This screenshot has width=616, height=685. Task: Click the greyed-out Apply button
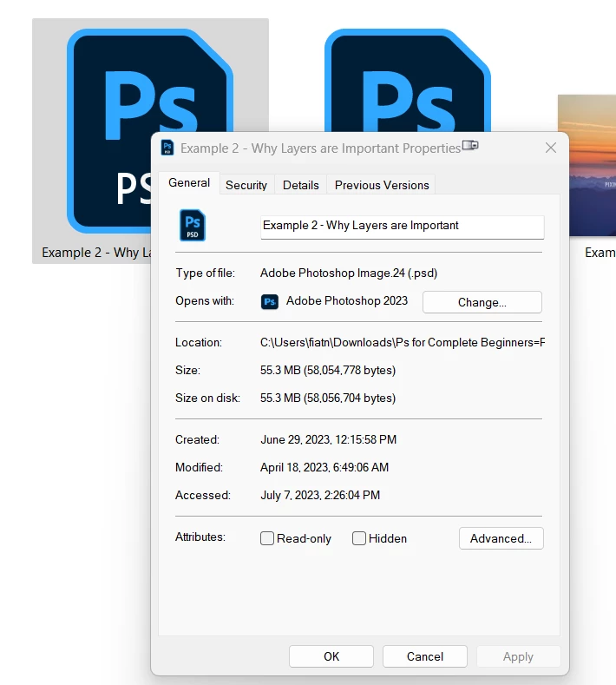click(518, 656)
